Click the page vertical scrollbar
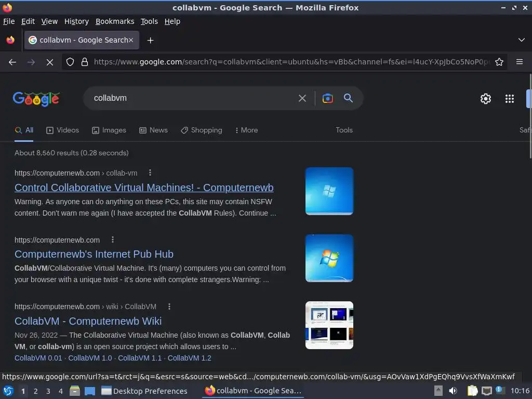532x399 pixels. 530,116
